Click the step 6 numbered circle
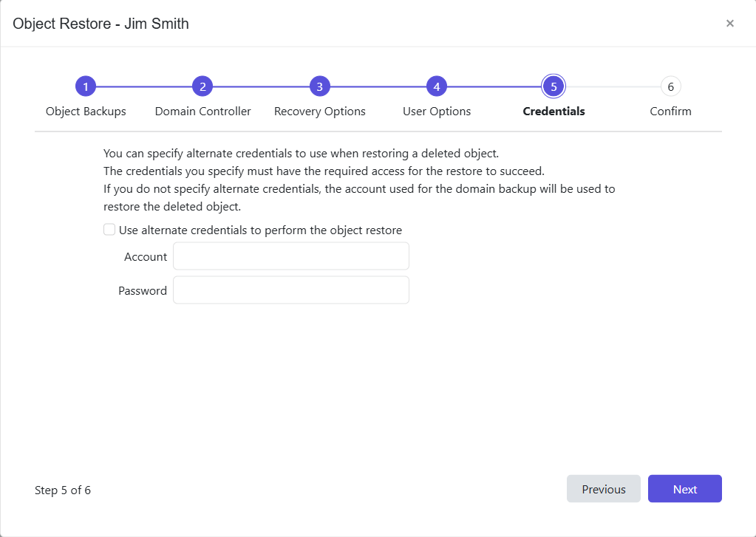 pos(670,87)
